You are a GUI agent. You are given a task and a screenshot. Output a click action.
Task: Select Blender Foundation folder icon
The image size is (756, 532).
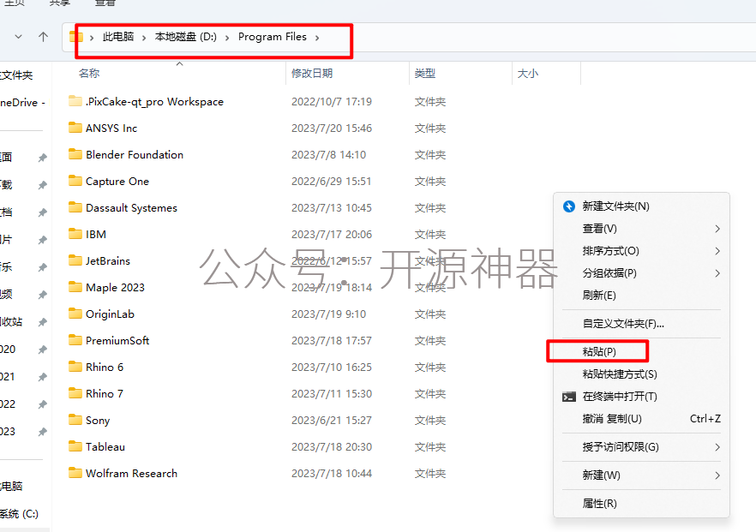click(75, 153)
